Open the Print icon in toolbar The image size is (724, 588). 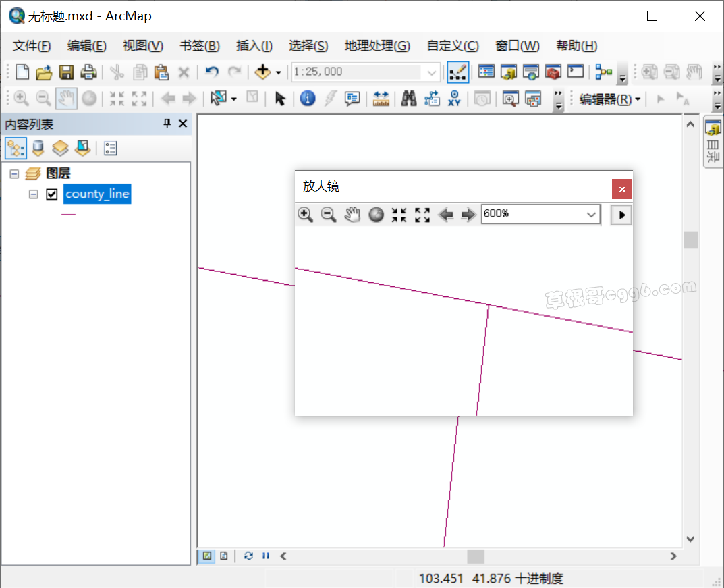(88, 72)
